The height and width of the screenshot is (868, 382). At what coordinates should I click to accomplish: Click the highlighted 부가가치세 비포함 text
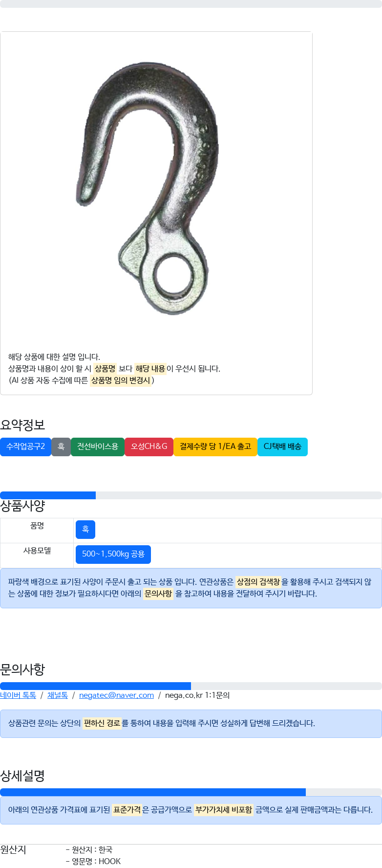(x=224, y=810)
